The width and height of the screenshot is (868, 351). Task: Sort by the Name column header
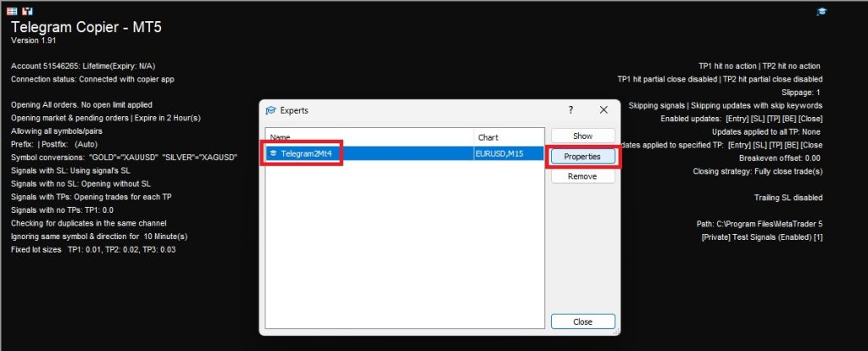coord(369,136)
